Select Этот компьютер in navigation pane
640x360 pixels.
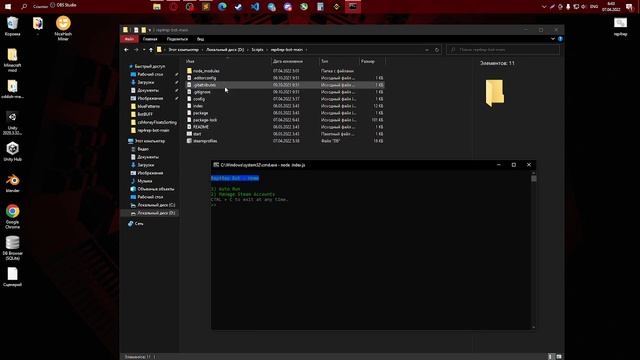point(147,141)
